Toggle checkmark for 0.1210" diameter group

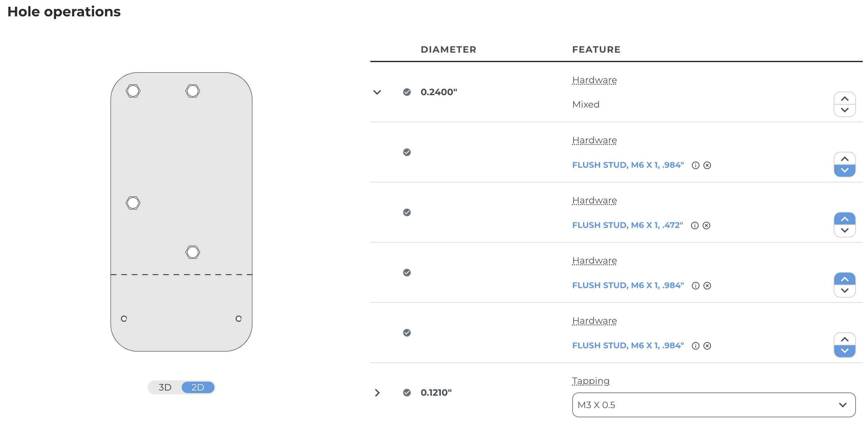[407, 392]
